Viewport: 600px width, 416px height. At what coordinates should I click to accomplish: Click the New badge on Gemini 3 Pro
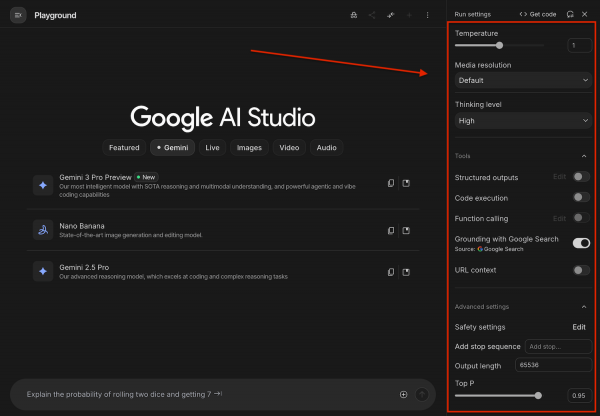pos(146,177)
